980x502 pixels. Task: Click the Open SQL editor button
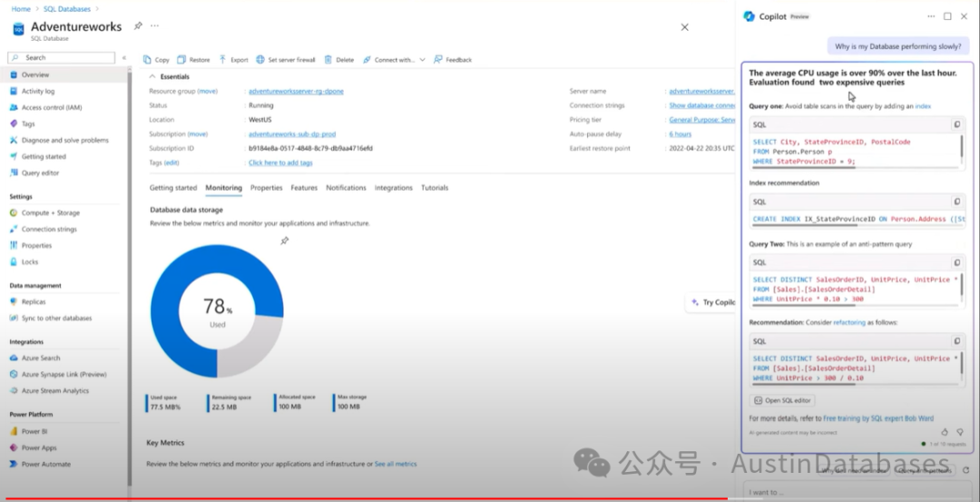click(782, 400)
